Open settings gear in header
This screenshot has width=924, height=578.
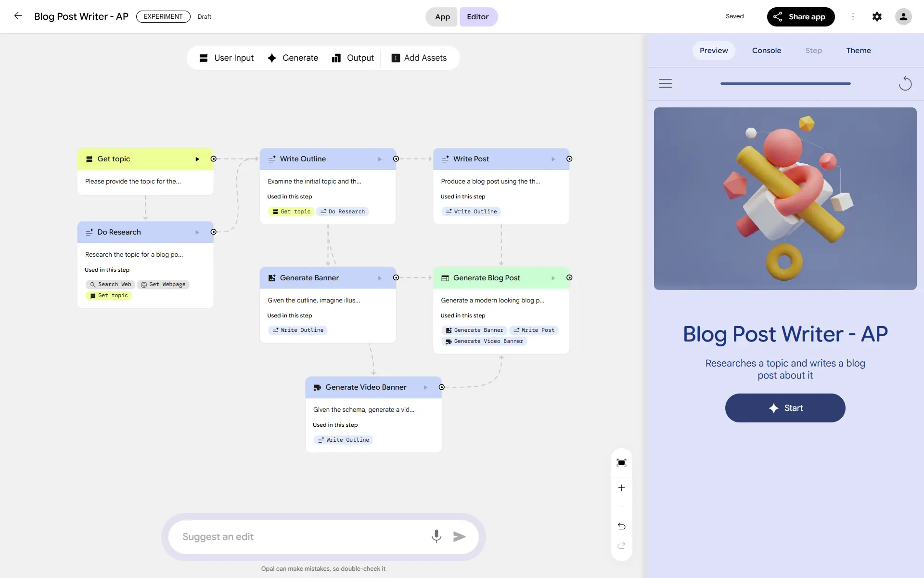877,16
